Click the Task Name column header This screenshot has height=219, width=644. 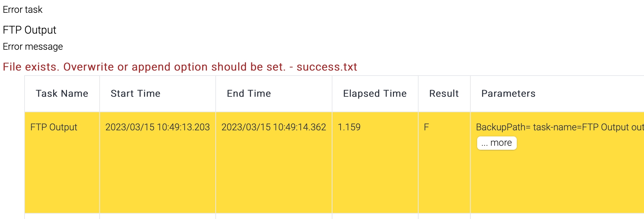[62, 93]
